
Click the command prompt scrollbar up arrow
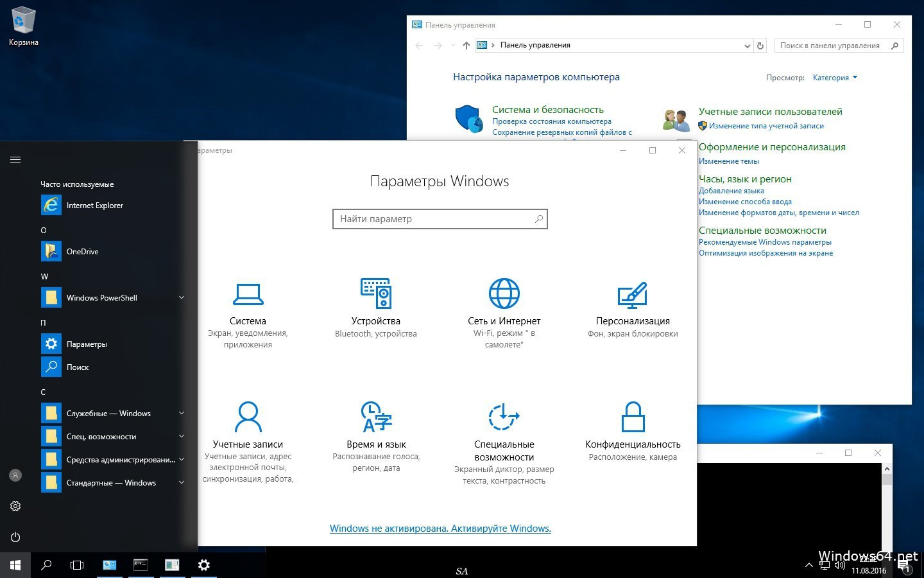pyautogui.click(x=887, y=468)
